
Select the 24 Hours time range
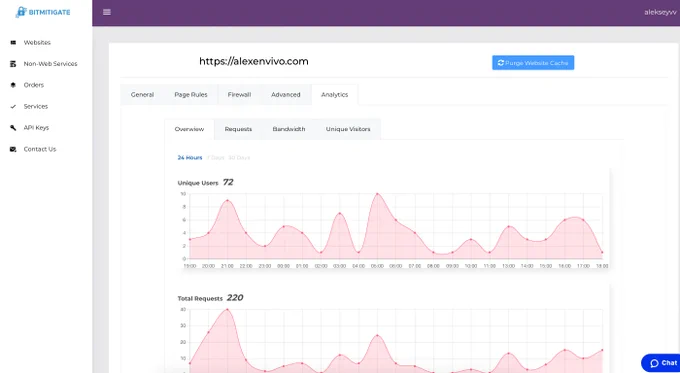click(190, 157)
